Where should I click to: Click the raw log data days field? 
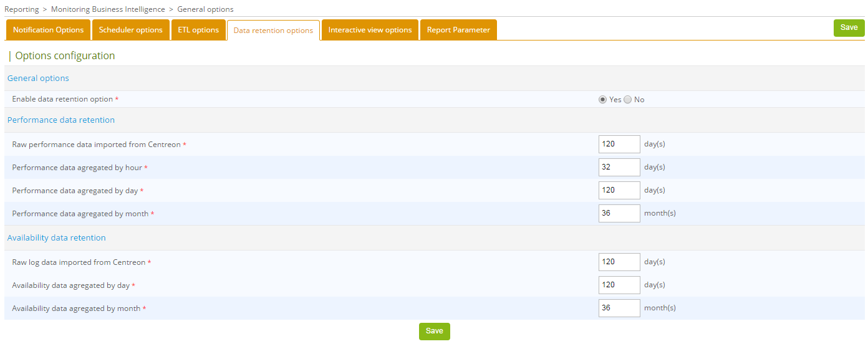tap(619, 262)
